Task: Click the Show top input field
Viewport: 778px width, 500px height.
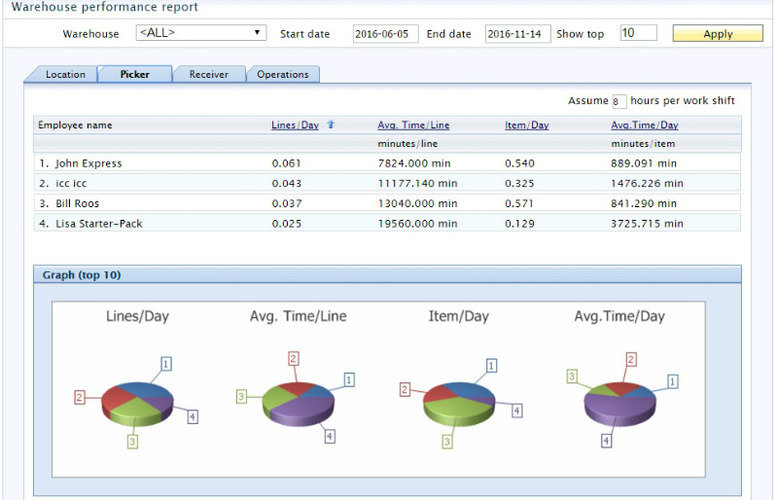Action: [638, 33]
